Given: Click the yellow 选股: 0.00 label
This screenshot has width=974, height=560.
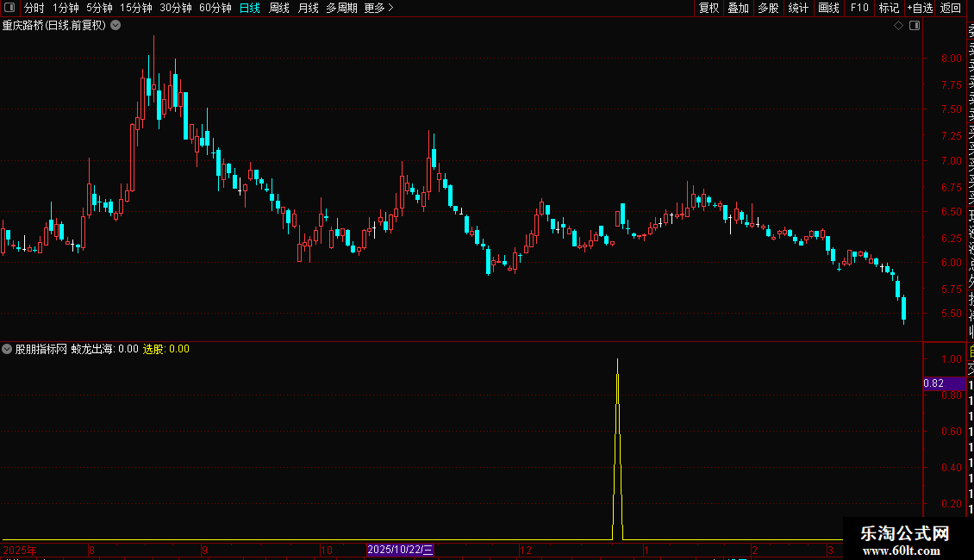Looking at the screenshot, I should point(165,349).
